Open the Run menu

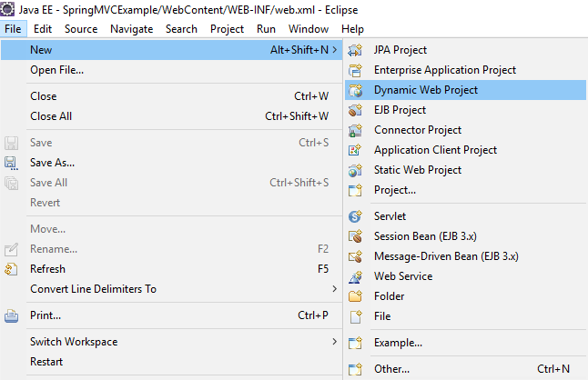coord(266,29)
